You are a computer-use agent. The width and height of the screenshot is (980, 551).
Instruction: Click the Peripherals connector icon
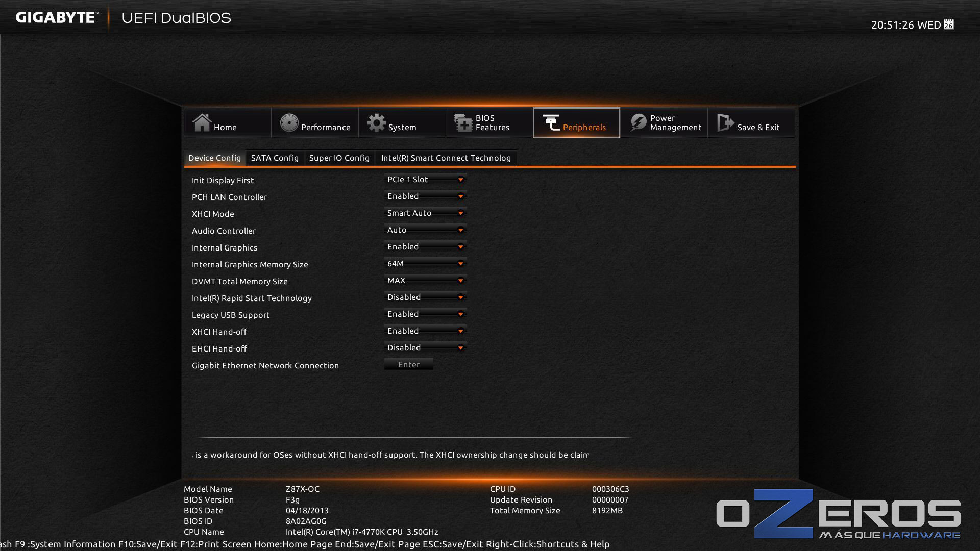coord(551,122)
